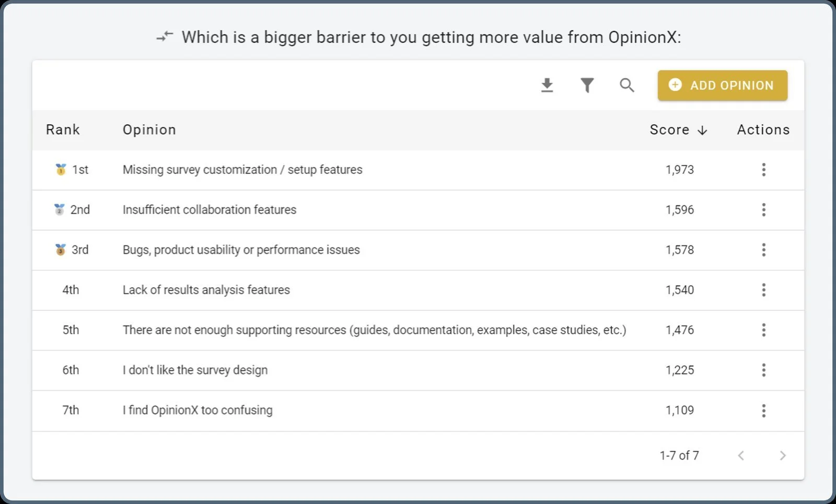
Task: Click the gold medal icon beside 1st
Action: [x=61, y=169]
